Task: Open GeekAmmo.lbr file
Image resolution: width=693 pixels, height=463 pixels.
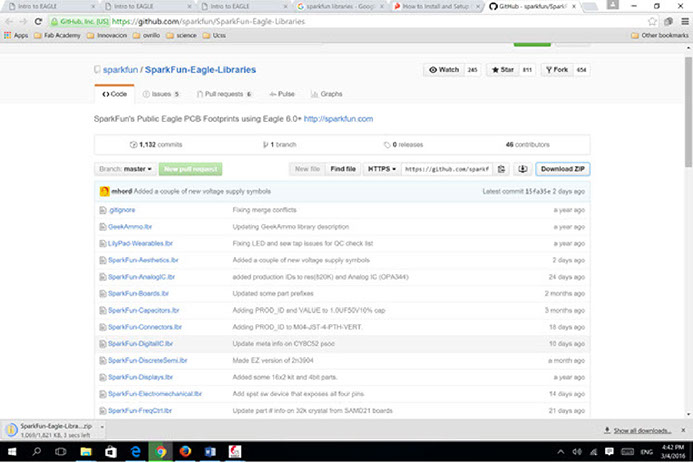Action: [130, 227]
